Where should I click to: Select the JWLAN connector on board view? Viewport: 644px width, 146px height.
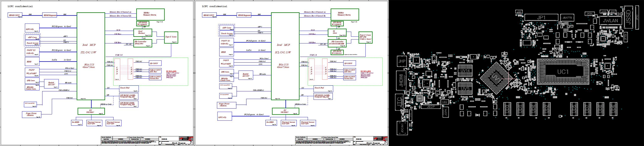610,21
